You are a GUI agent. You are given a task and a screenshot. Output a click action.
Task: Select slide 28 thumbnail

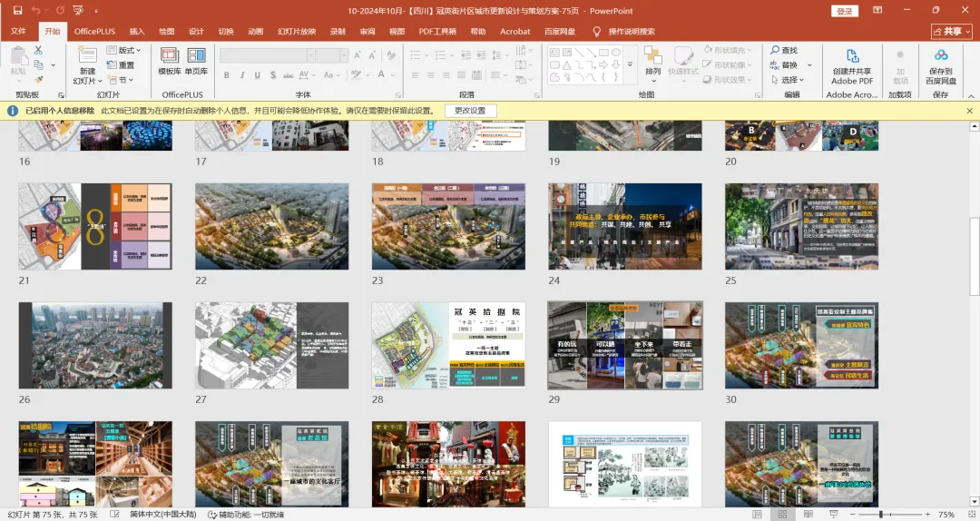pos(448,346)
